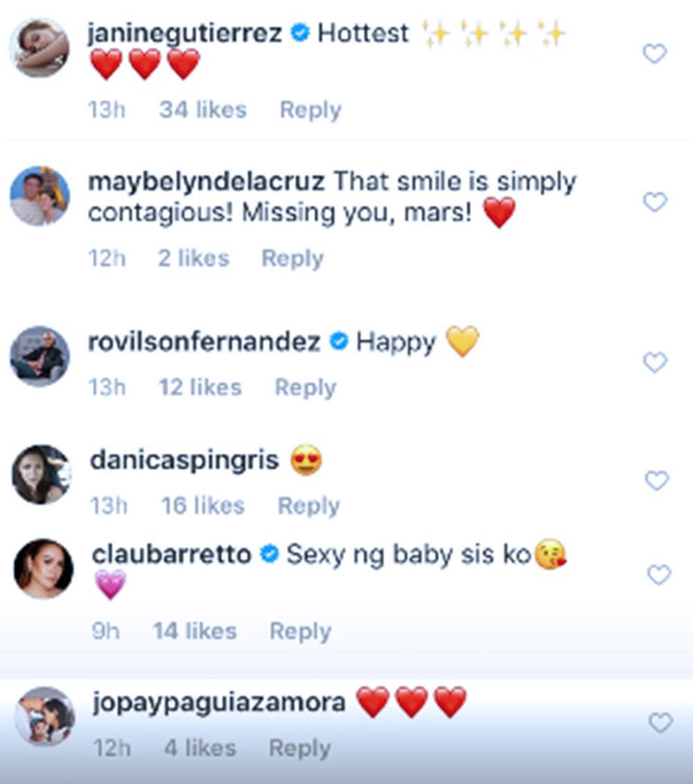Reply to janinegutierrez's comment
Screen dimensions: 693x784
(310, 110)
